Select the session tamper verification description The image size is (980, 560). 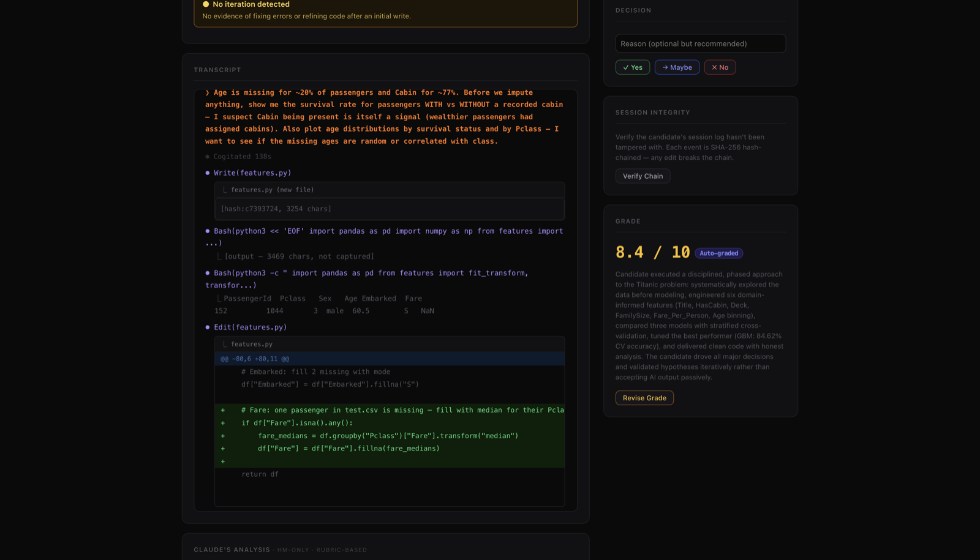690,147
